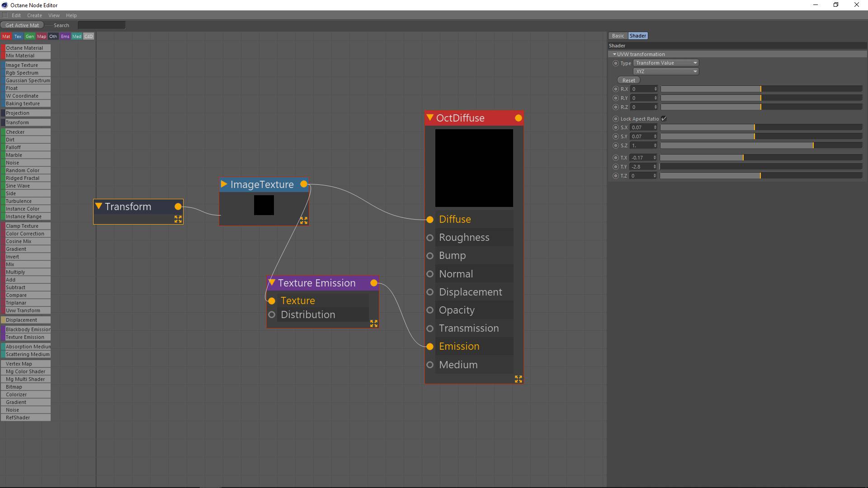
Task: Click the Get Active Mat button
Action: point(22,25)
